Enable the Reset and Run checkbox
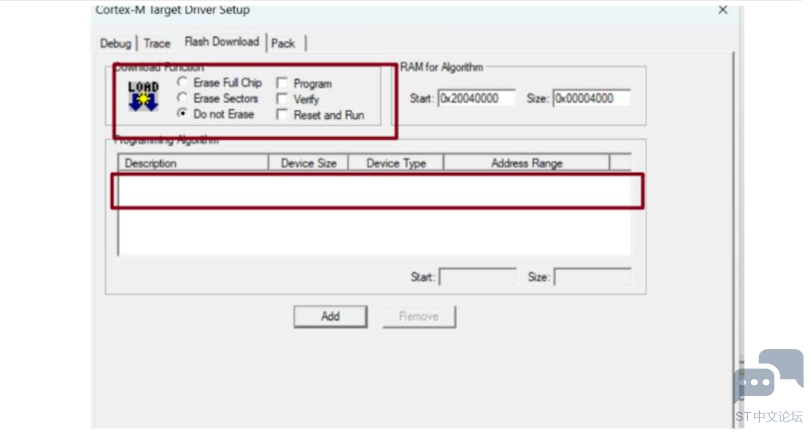812x432 pixels. coord(282,114)
